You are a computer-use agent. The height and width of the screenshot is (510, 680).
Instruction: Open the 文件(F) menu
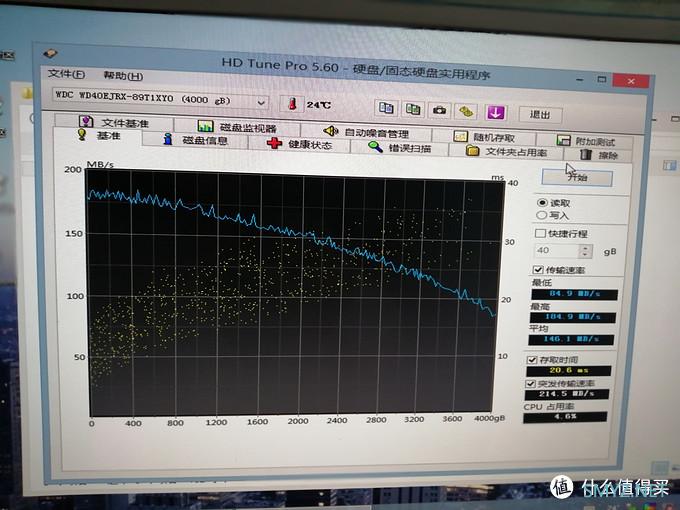66,74
